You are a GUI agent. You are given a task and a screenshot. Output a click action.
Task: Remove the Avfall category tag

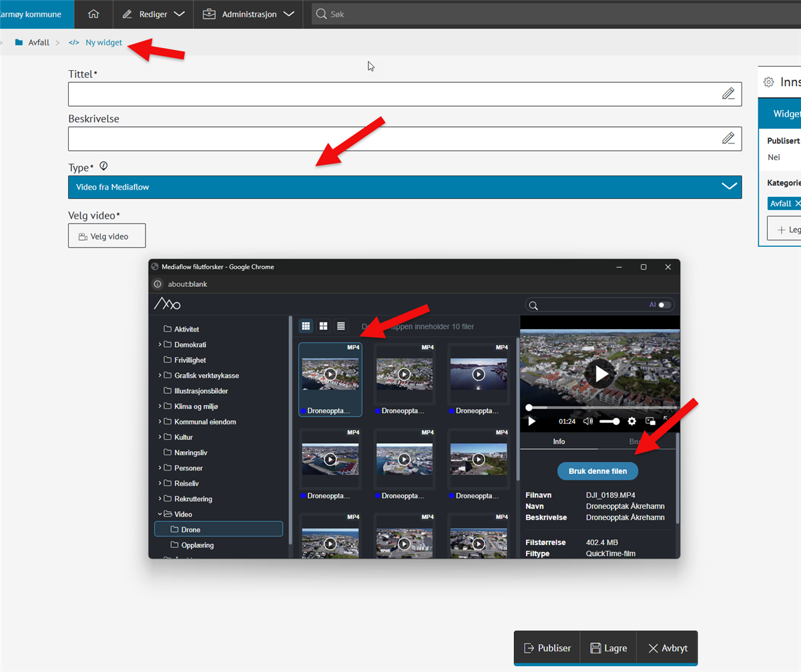click(798, 204)
